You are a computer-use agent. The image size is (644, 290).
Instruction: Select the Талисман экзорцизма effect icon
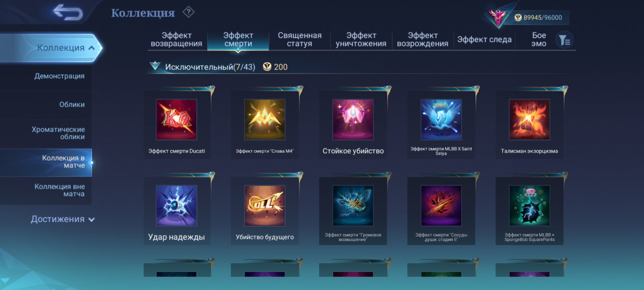pyautogui.click(x=529, y=119)
